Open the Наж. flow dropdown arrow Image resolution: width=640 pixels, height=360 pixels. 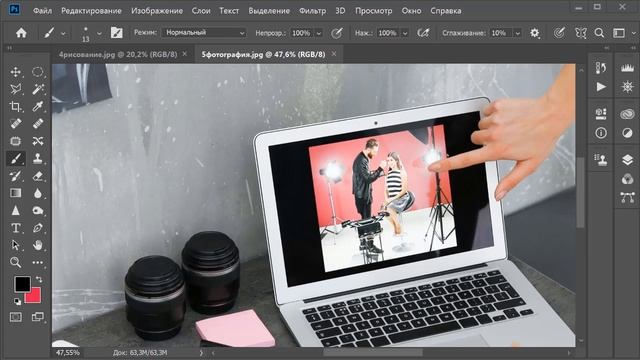click(405, 33)
